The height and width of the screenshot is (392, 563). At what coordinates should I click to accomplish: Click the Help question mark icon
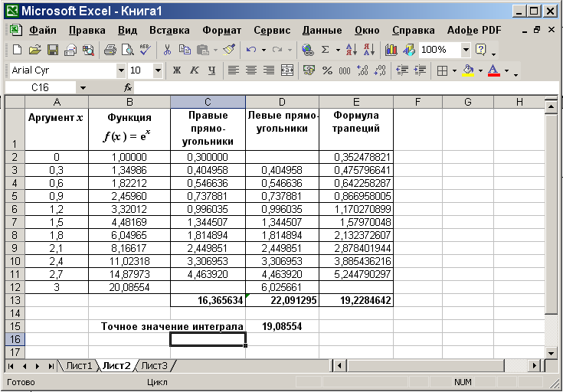click(480, 50)
